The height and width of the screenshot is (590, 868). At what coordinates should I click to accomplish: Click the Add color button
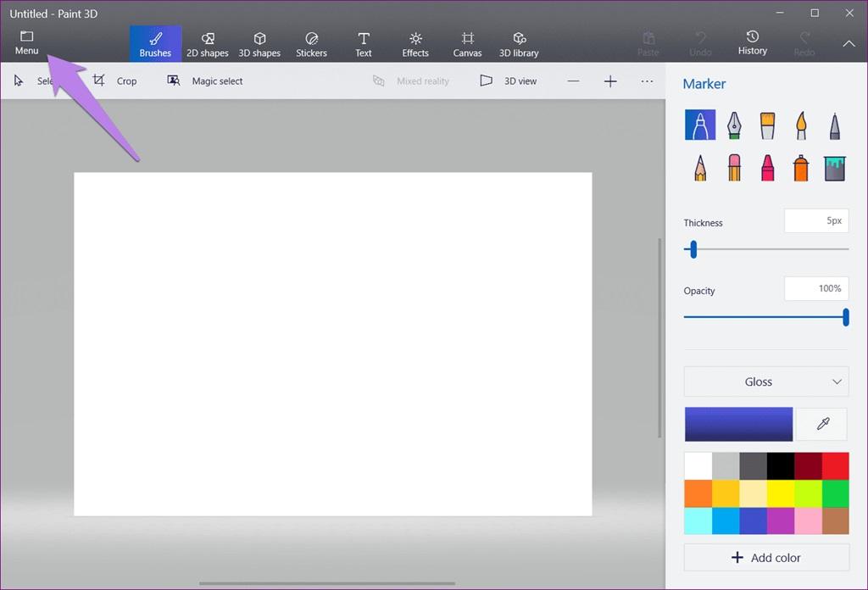(766, 558)
